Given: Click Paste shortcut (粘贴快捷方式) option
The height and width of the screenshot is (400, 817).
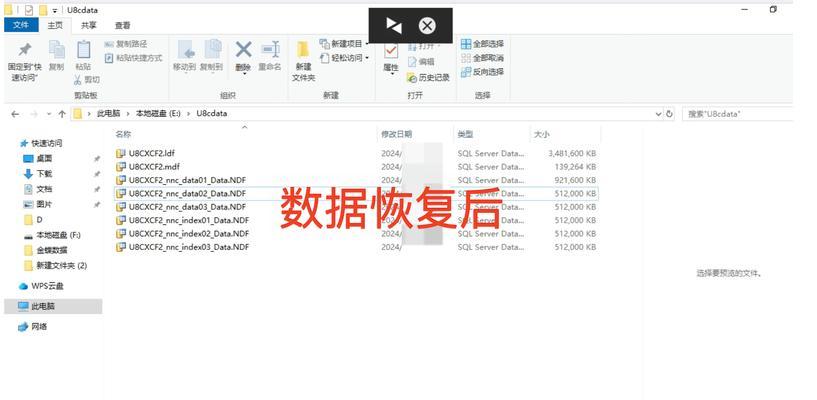Looking at the screenshot, I should pyautogui.click(x=133, y=58).
